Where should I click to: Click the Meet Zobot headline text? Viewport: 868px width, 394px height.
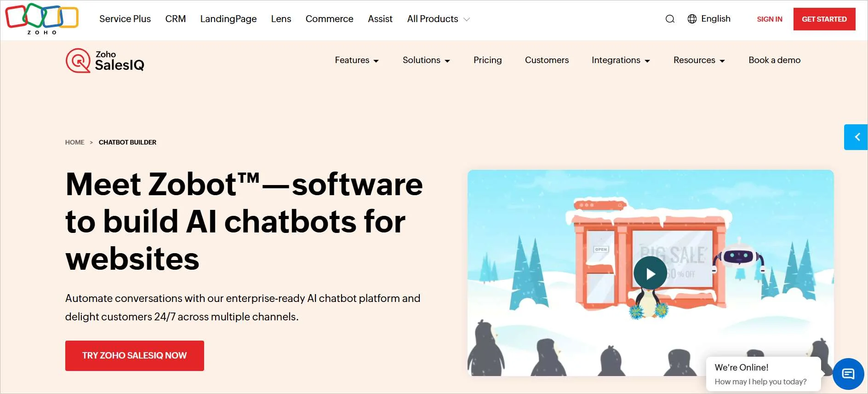[244, 221]
